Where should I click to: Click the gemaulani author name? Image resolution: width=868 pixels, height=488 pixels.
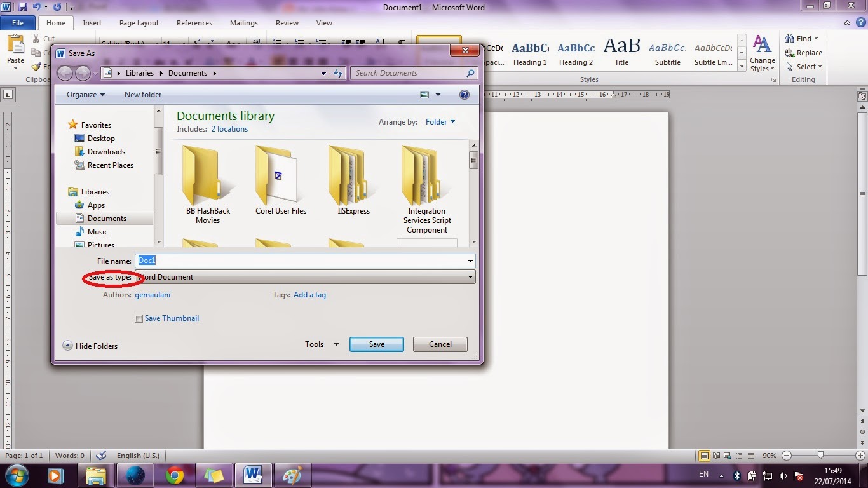coord(153,295)
